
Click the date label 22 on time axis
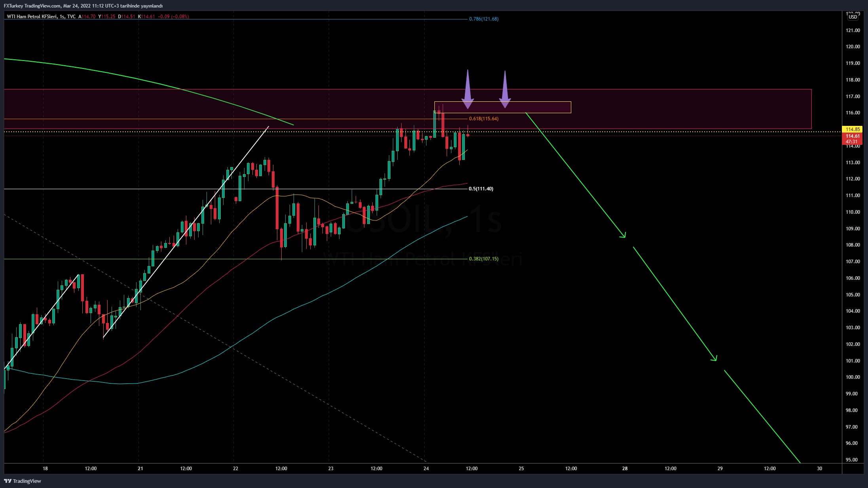click(235, 469)
